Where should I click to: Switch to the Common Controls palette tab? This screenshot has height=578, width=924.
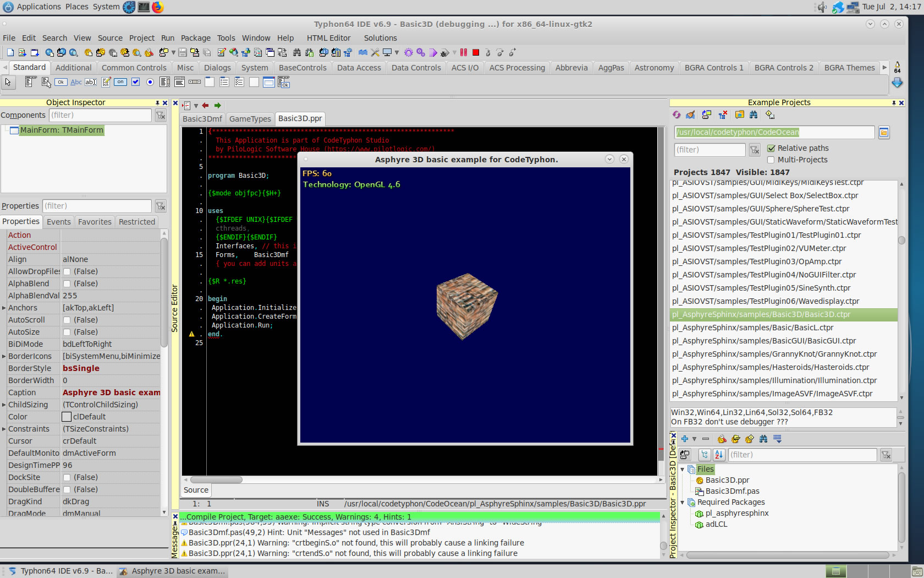click(134, 68)
